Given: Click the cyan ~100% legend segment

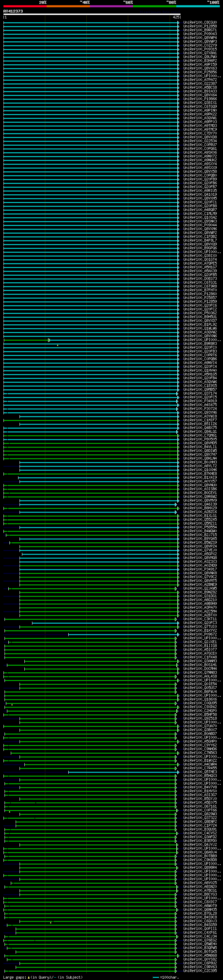Looking at the screenshot, I should tap(198, 6).
